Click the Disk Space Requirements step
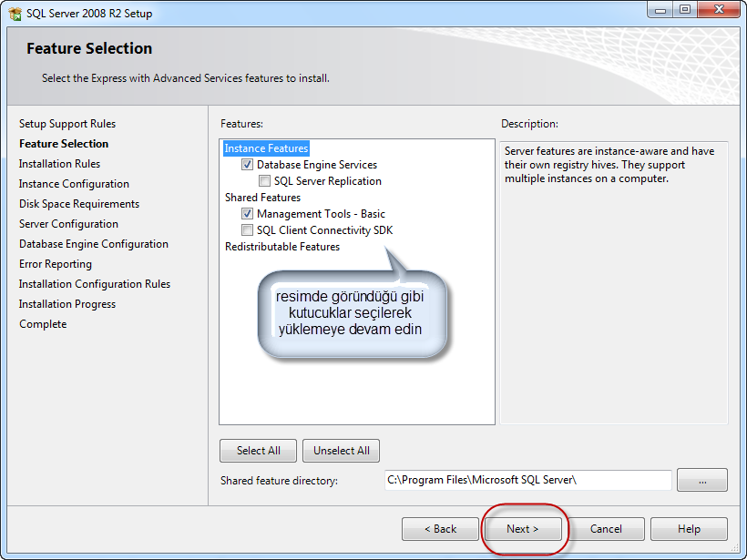 [x=79, y=204]
